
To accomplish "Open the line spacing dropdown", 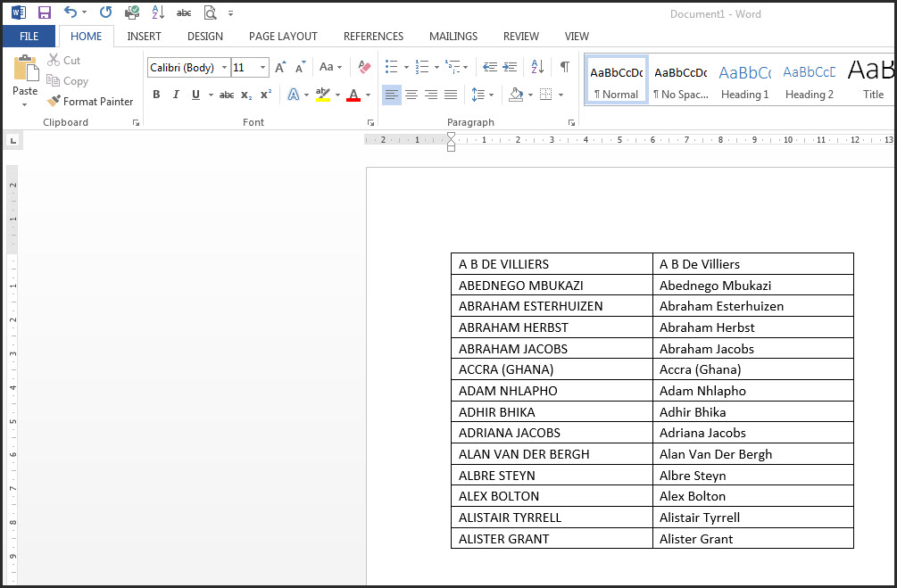I will coord(482,95).
